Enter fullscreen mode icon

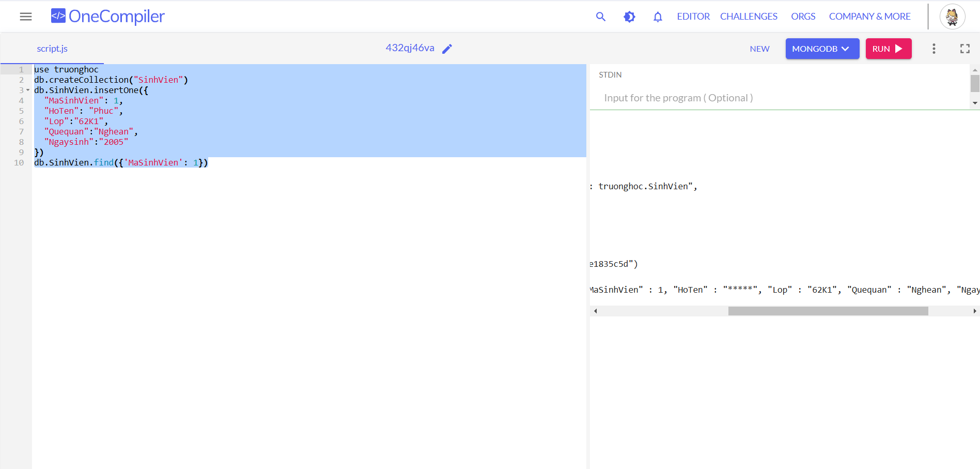coord(965,49)
